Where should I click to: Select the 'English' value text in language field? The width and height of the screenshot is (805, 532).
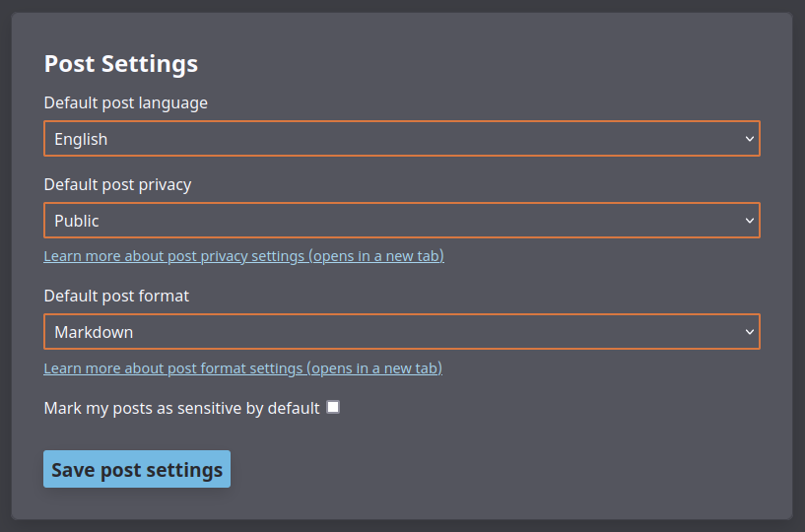[x=81, y=139]
